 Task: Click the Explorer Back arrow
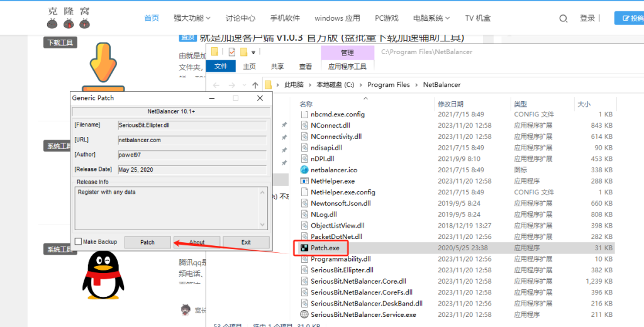(x=216, y=85)
